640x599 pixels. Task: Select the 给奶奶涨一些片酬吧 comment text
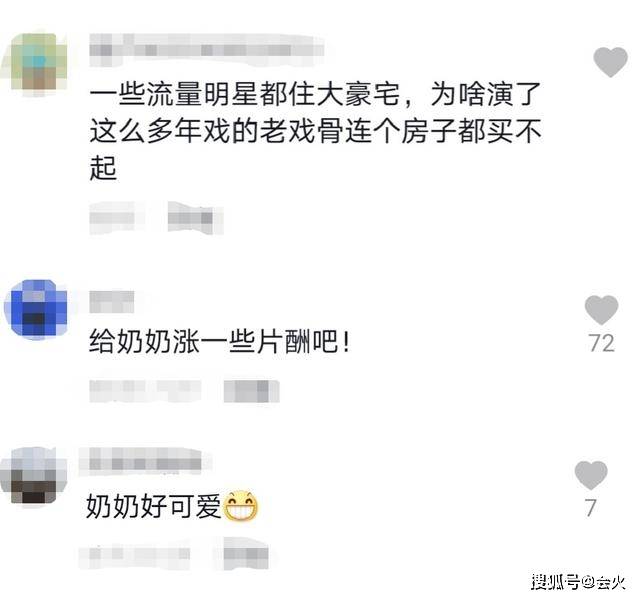[x=220, y=342]
